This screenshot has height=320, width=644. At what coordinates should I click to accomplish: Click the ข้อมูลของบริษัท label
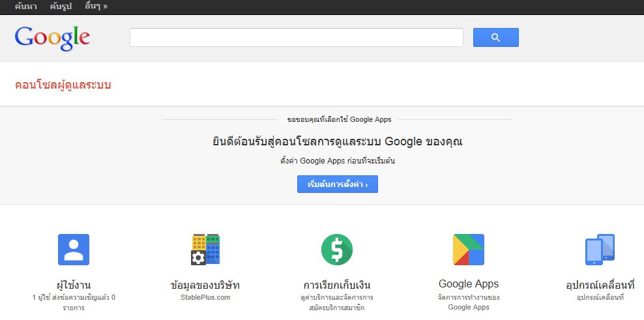point(205,285)
